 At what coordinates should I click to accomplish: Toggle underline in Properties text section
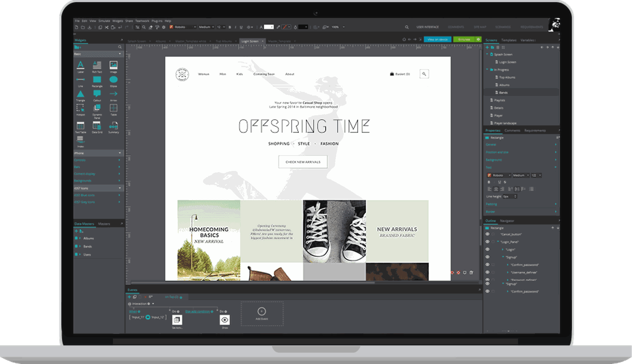pyautogui.click(x=499, y=182)
